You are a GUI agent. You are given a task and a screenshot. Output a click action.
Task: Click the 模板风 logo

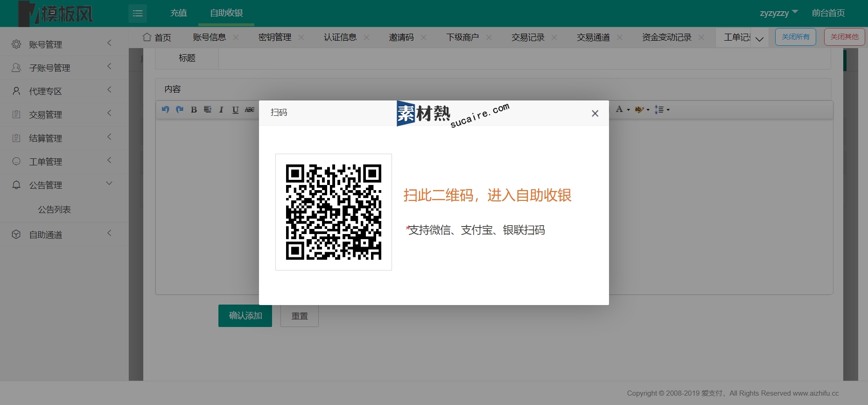click(56, 14)
